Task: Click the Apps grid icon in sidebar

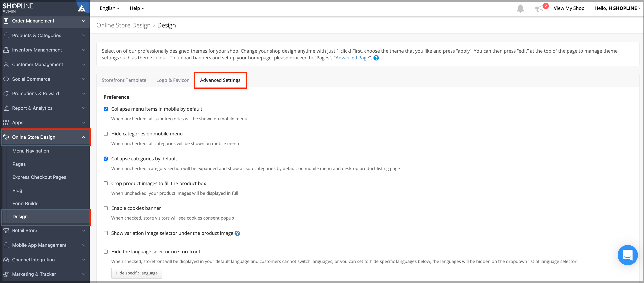Action: [6, 123]
